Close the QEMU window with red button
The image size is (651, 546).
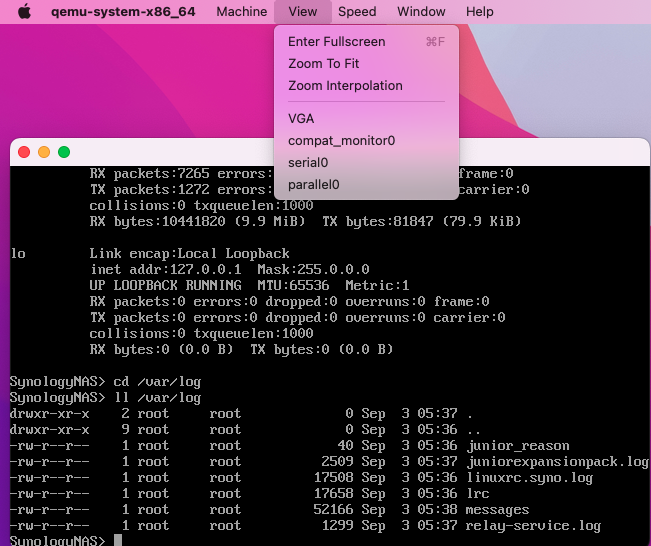tap(24, 152)
